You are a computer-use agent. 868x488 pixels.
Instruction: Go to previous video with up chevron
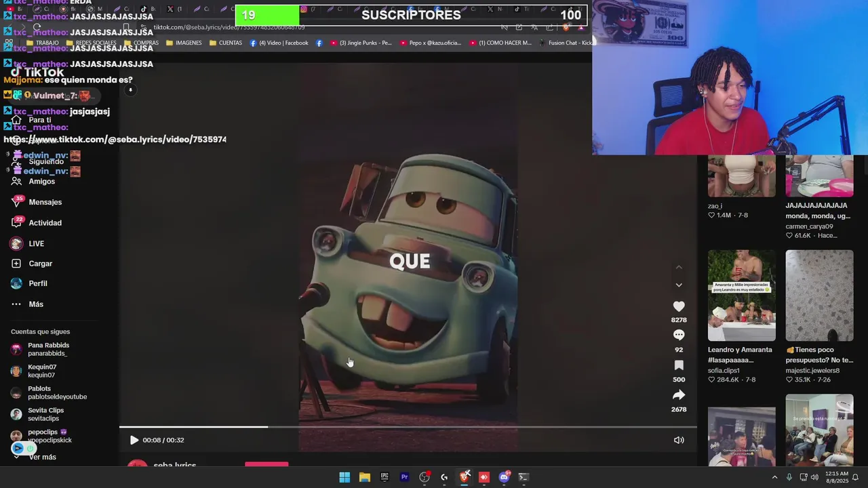[679, 268]
